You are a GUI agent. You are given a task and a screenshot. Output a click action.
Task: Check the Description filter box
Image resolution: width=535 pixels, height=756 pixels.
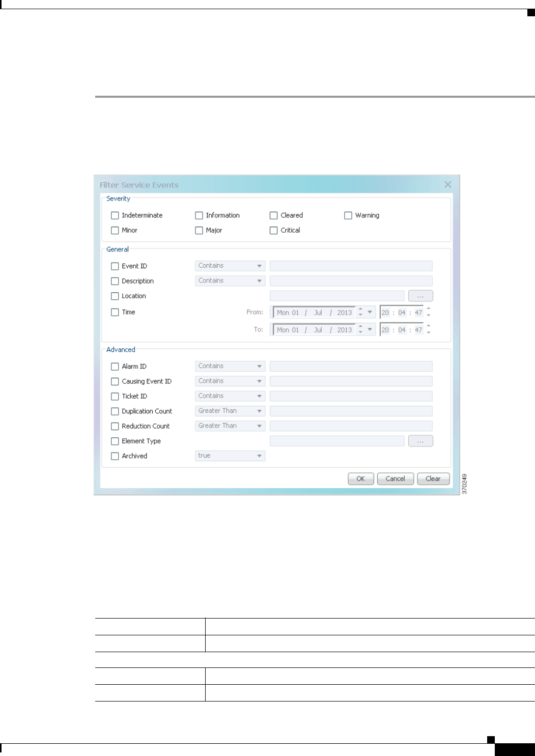tap(115, 281)
